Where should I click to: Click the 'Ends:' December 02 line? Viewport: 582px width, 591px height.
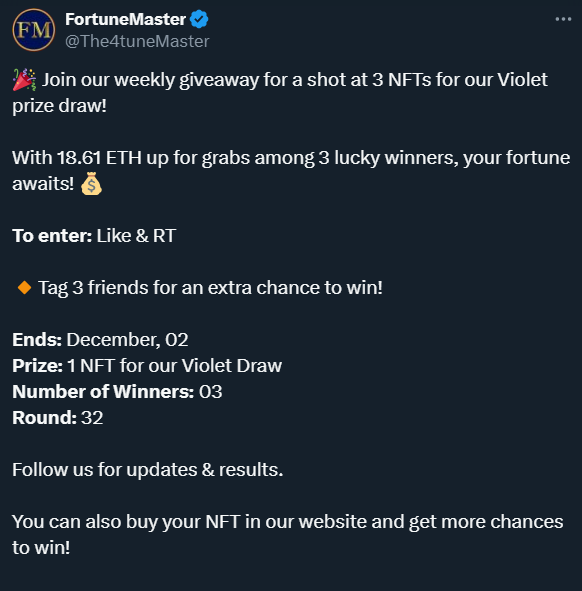click(100, 340)
